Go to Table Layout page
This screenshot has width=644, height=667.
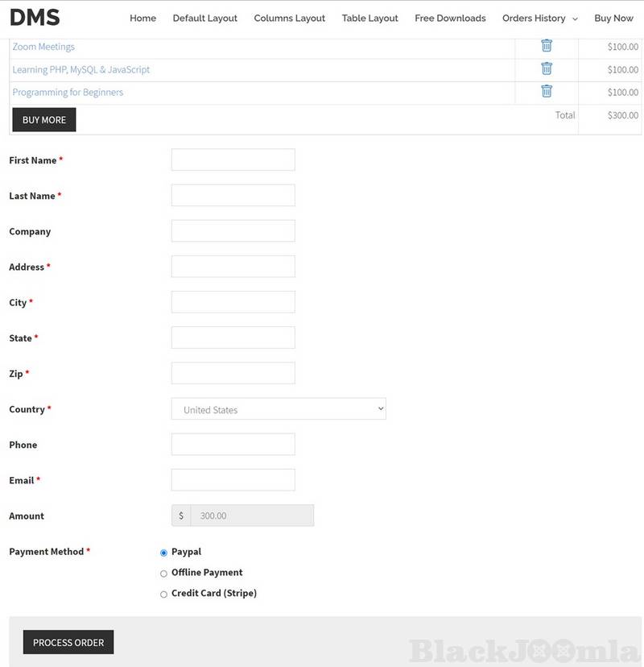(x=369, y=18)
